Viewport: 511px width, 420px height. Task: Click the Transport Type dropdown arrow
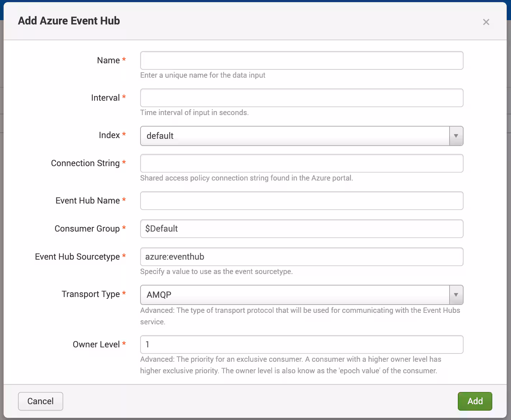456,295
